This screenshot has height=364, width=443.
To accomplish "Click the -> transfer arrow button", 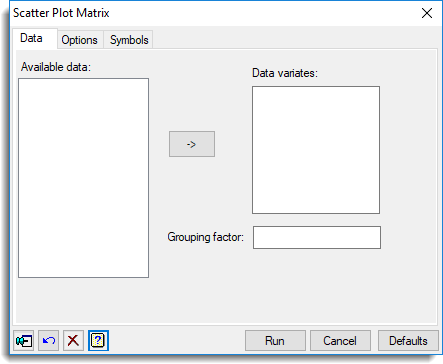I will click(x=192, y=144).
